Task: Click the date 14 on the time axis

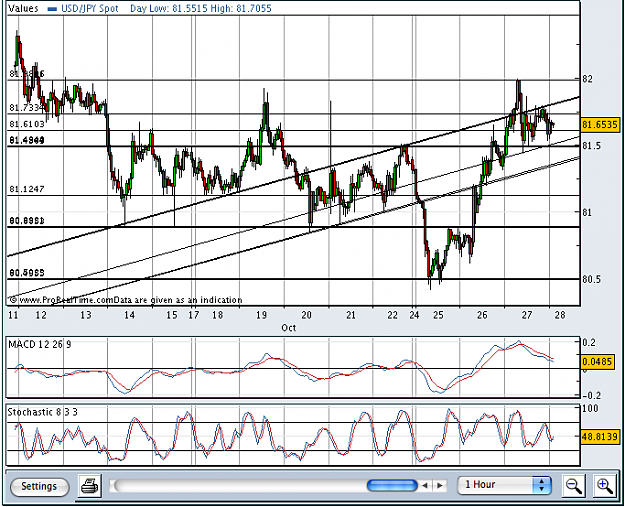Action: [129, 315]
